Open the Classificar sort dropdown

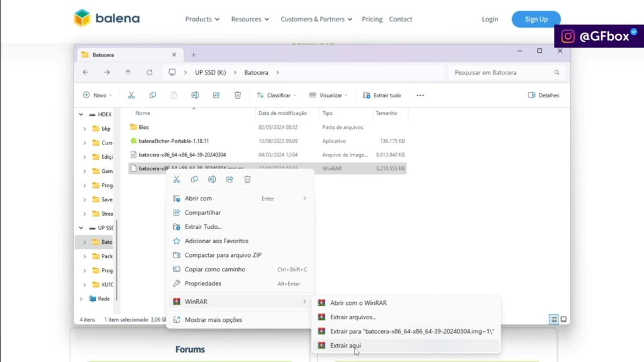[x=277, y=96]
